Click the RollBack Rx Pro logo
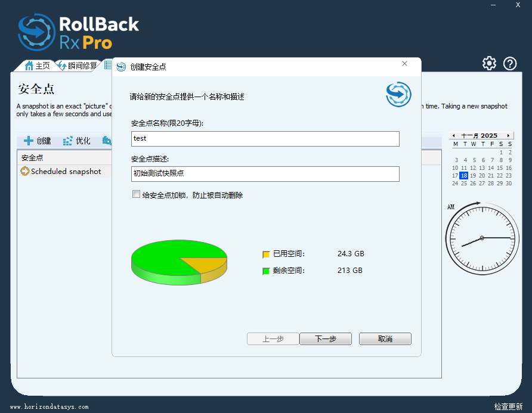This screenshot has width=532, height=413. 78,32
